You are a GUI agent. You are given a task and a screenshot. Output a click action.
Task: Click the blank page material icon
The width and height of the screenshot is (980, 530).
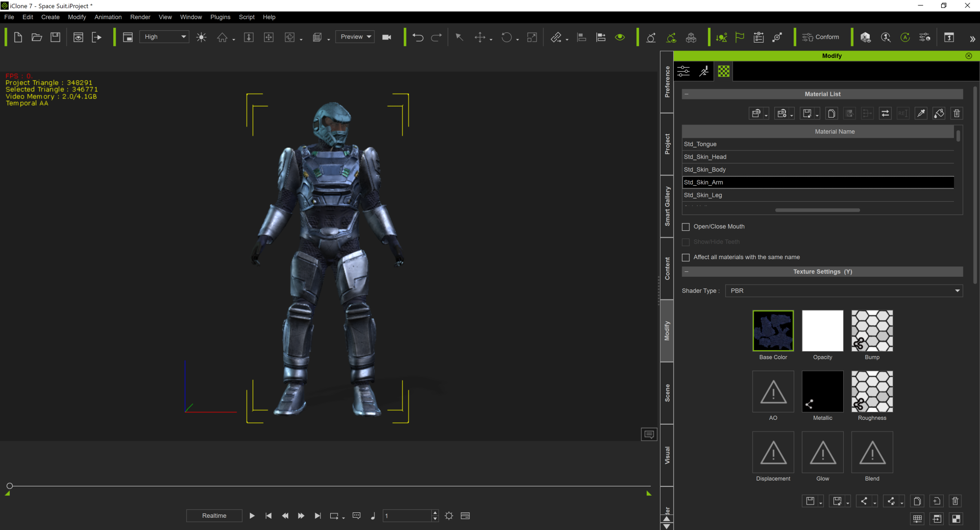click(832, 114)
